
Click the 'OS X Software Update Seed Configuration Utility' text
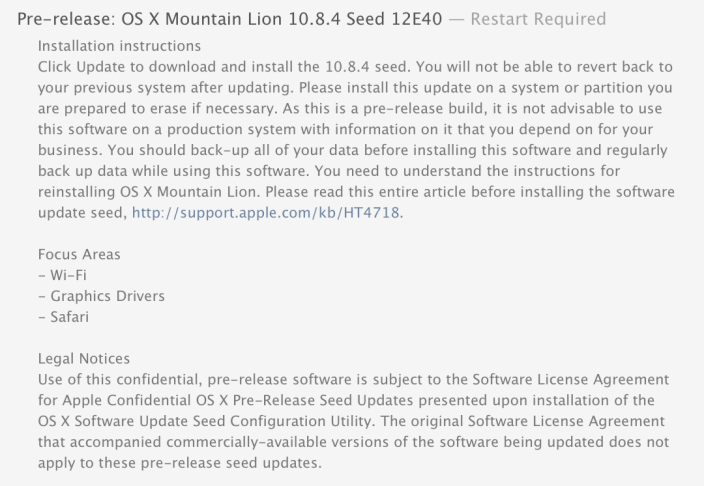click(207, 421)
